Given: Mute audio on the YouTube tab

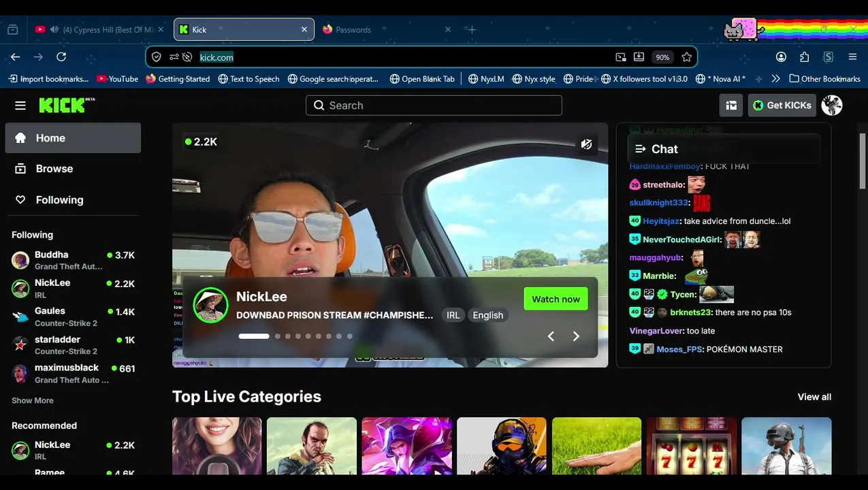Looking at the screenshot, I should [x=54, y=30].
